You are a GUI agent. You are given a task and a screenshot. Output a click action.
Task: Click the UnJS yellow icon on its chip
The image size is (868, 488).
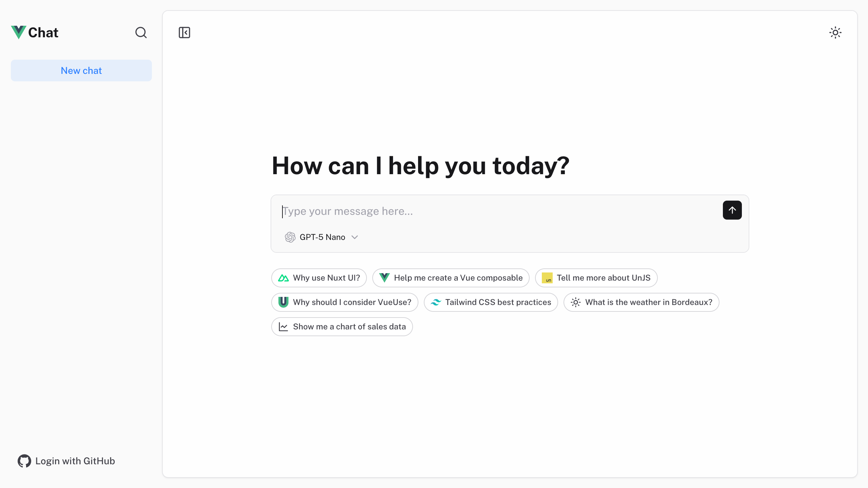coord(548,278)
